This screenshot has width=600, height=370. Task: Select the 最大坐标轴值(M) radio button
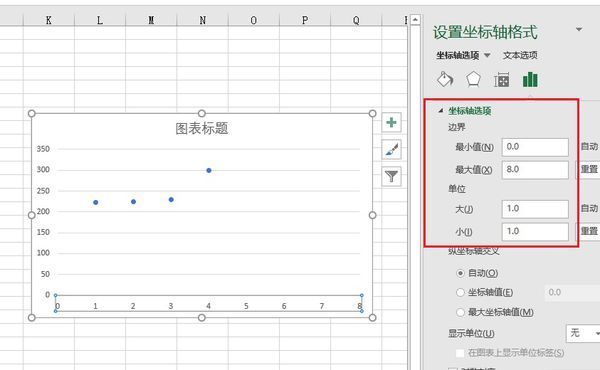tap(460, 312)
